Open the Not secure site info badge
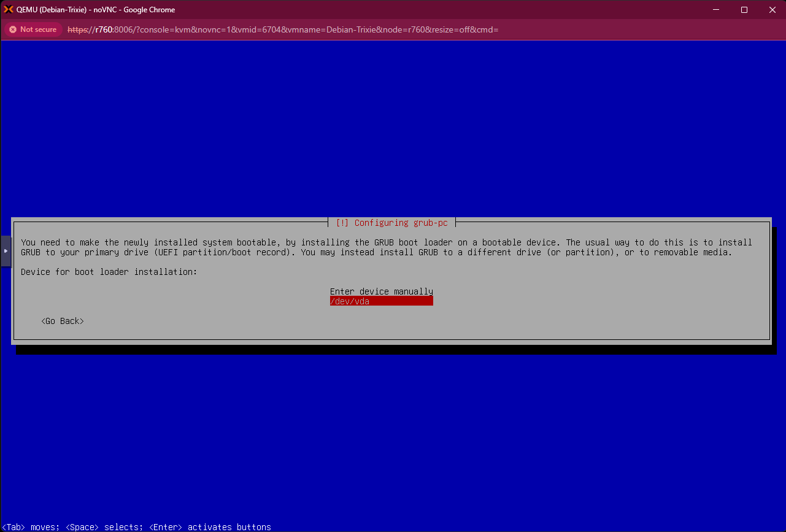Screen dimensions: 786x532 click(33, 29)
